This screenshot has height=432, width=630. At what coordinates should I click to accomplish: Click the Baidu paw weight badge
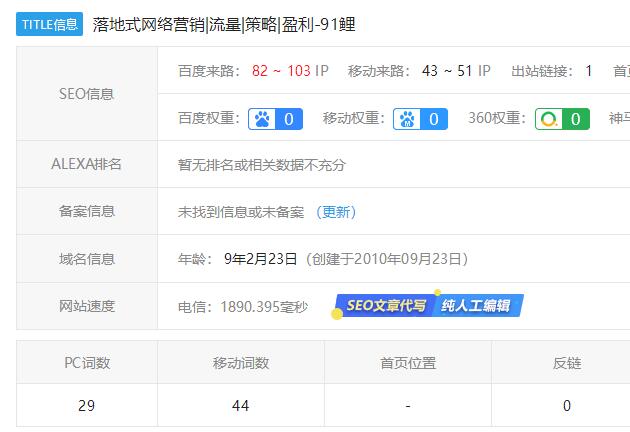tap(275, 119)
